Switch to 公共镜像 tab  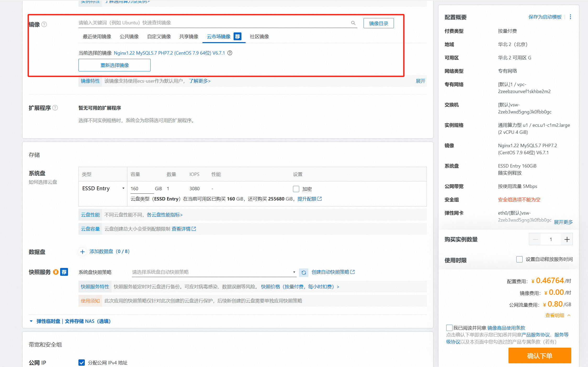(x=129, y=37)
